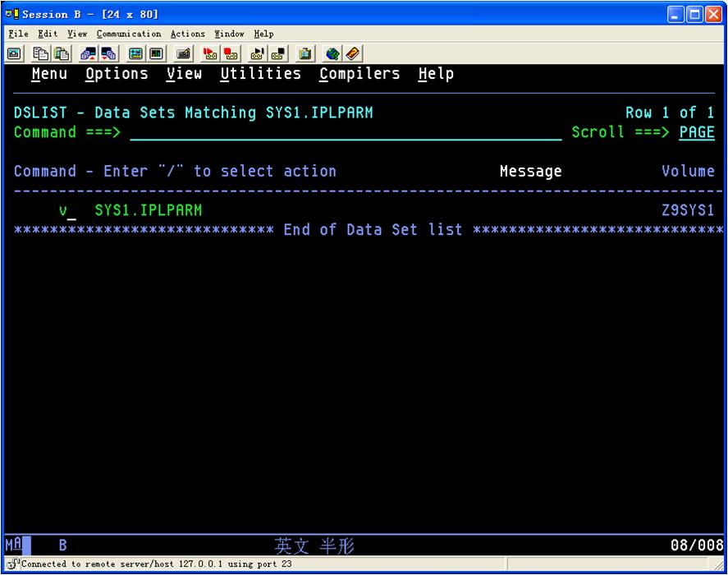Open the ISPF Utilities pull-down
The height and width of the screenshot is (575, 728).
coord(260,74)
